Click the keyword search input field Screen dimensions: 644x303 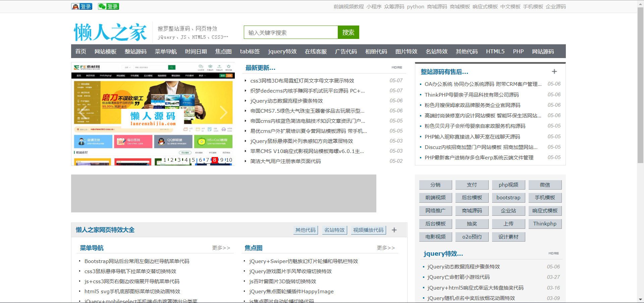point(291,32)
